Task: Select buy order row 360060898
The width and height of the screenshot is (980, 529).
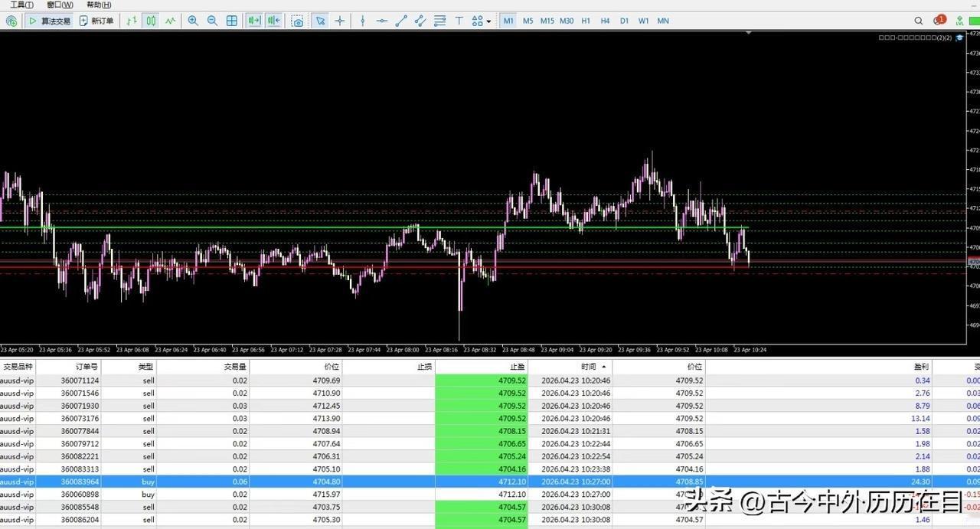Action: click(x=490, y=494)
